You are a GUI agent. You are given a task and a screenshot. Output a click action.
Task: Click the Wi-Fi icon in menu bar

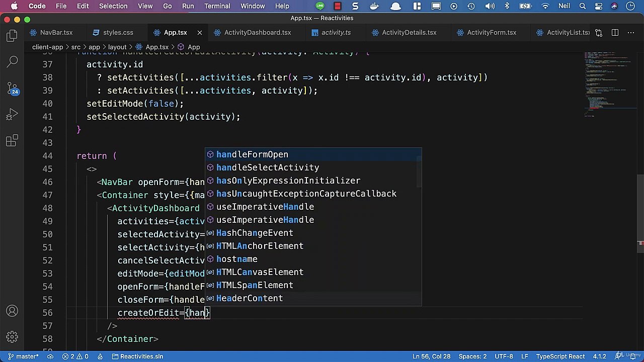545,6
